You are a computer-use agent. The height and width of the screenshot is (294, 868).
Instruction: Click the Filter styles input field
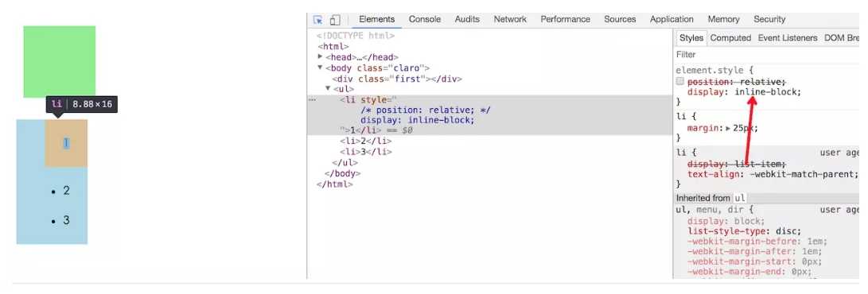point(767,55)
